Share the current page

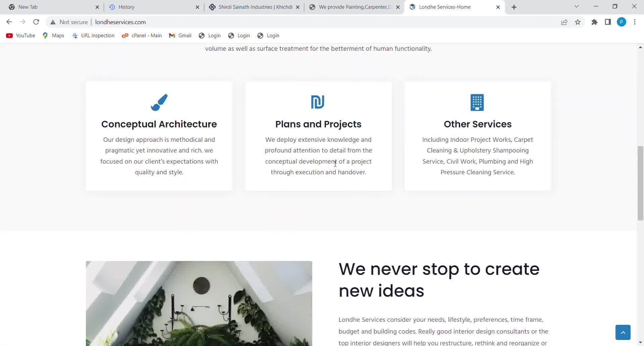click(x=564, y=22)
